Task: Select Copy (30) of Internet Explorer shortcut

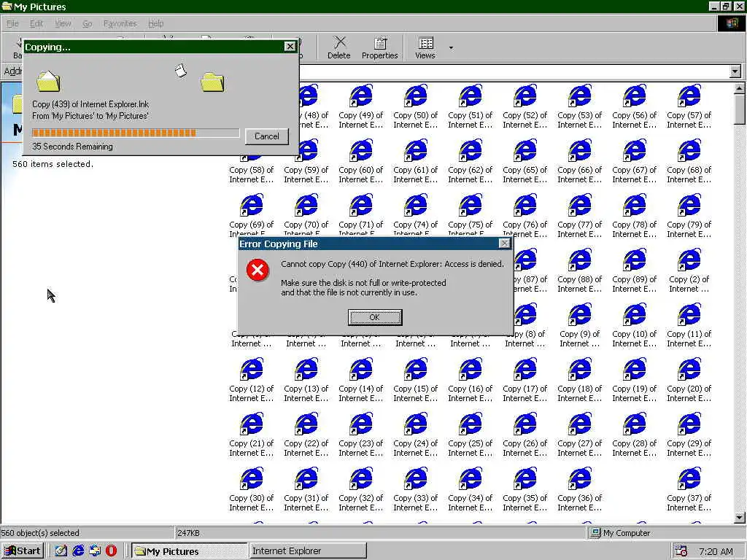Action: click(x=252, y=490)
